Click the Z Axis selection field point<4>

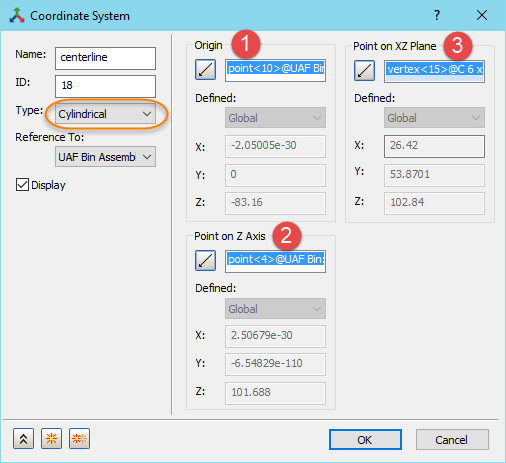(275, 261)
